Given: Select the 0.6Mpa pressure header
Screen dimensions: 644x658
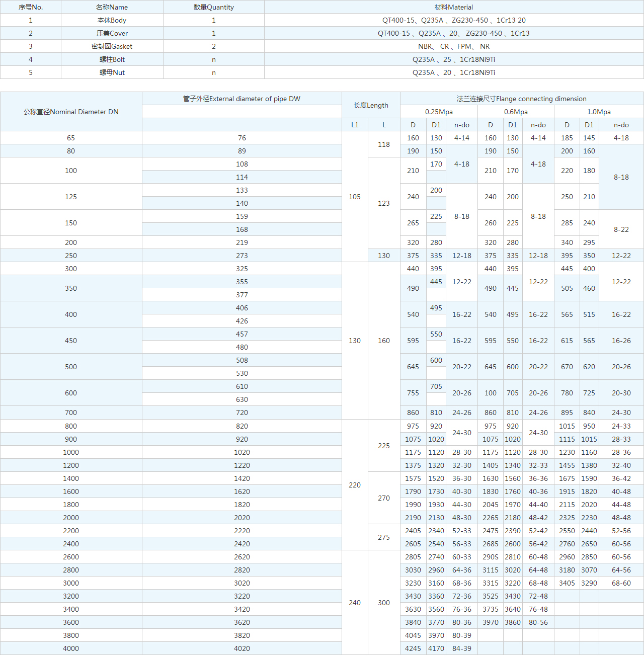Looking at the screenshot, I should click(x=516, y=112).
